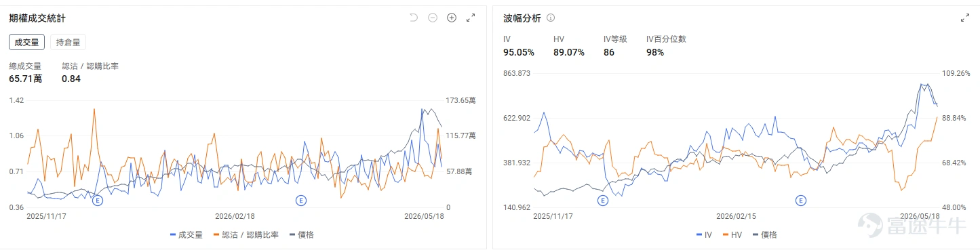The width and height of the screenshot is (980, 250).
Task: Zoom in the 期權成交統計 chart
Action: 452,18
